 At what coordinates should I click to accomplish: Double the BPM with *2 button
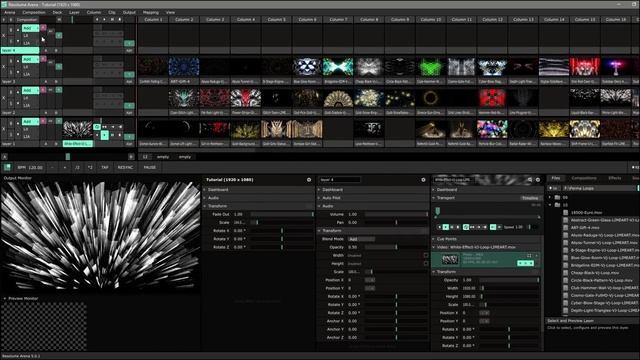[x=90, y=167]
